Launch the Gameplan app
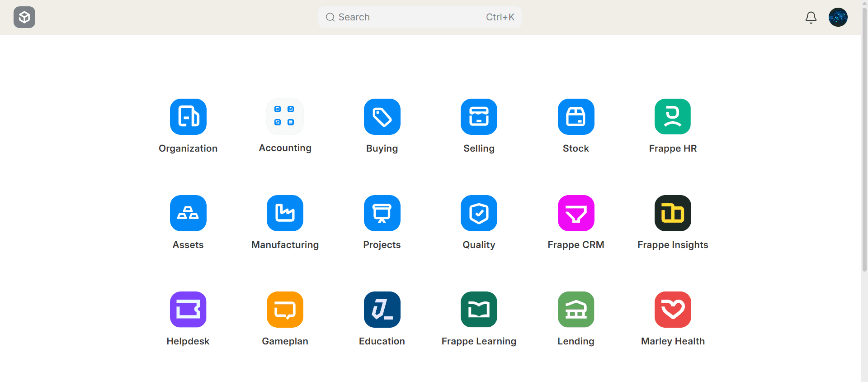 [x=285, y=310]
